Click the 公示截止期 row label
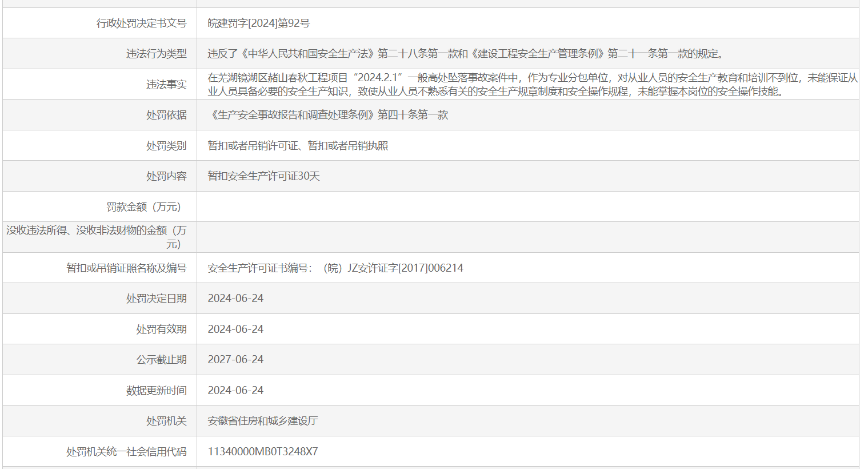868x469 pixels. click(x=161, y=360)
